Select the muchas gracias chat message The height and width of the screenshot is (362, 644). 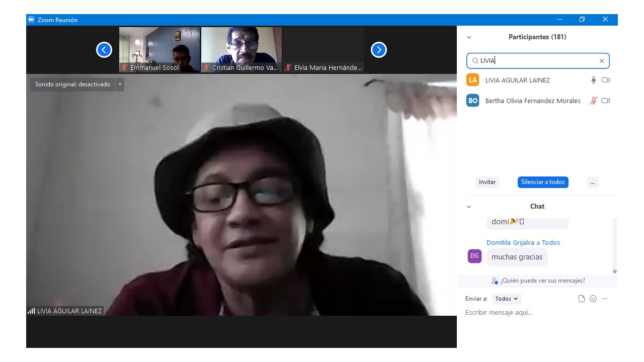(517, 257)
